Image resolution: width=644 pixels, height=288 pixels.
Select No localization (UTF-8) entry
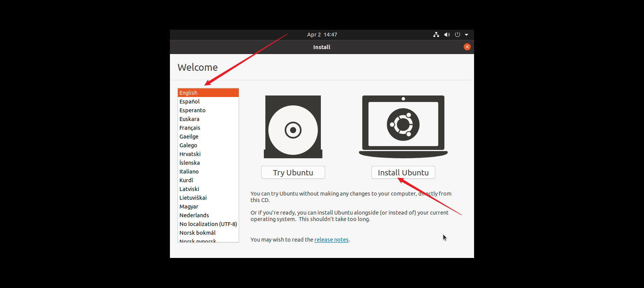208,224
